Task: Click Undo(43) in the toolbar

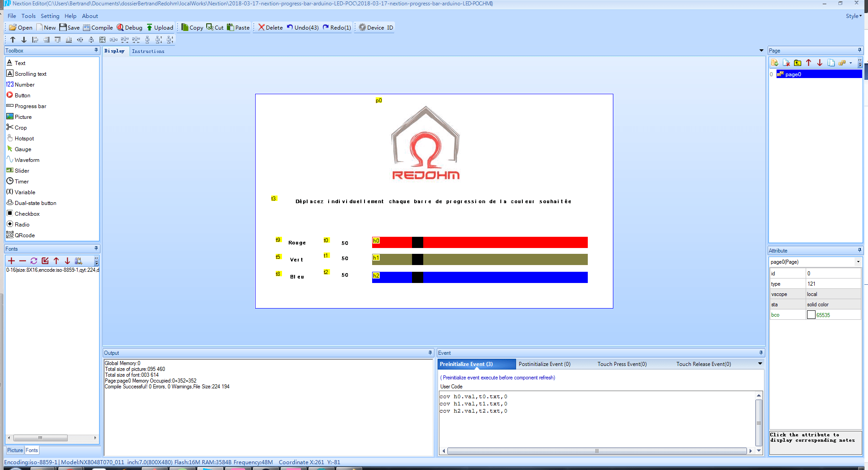Action: click(x=303, y=27)
